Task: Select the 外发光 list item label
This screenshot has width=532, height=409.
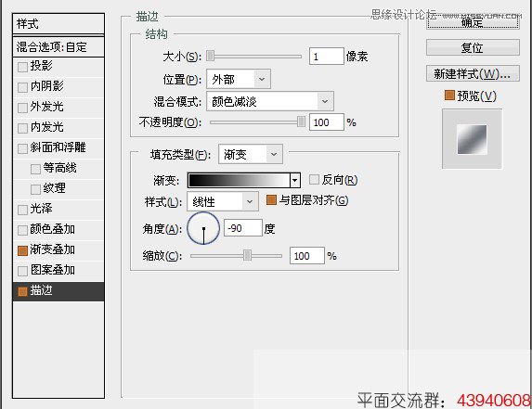Action: pos(46,107)
